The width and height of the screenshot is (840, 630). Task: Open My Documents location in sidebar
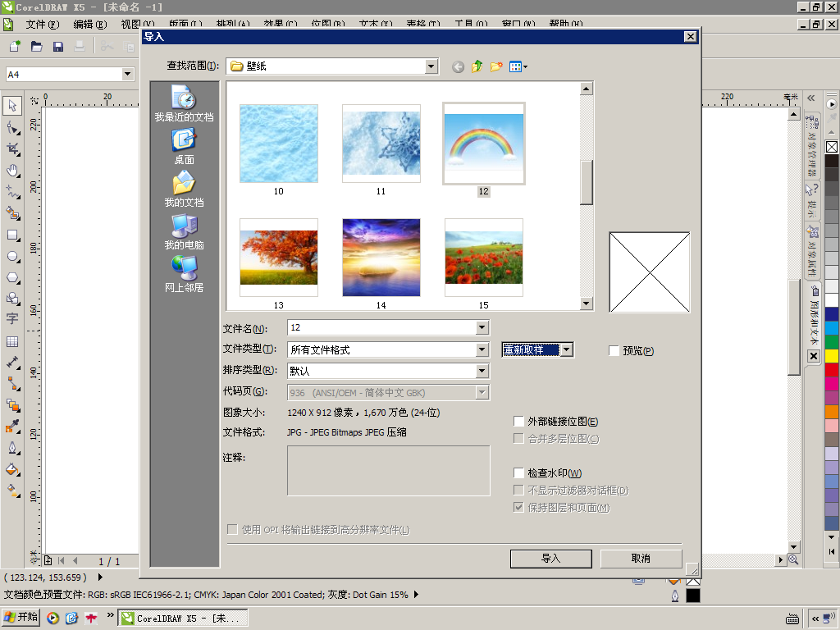click(185, 189)
